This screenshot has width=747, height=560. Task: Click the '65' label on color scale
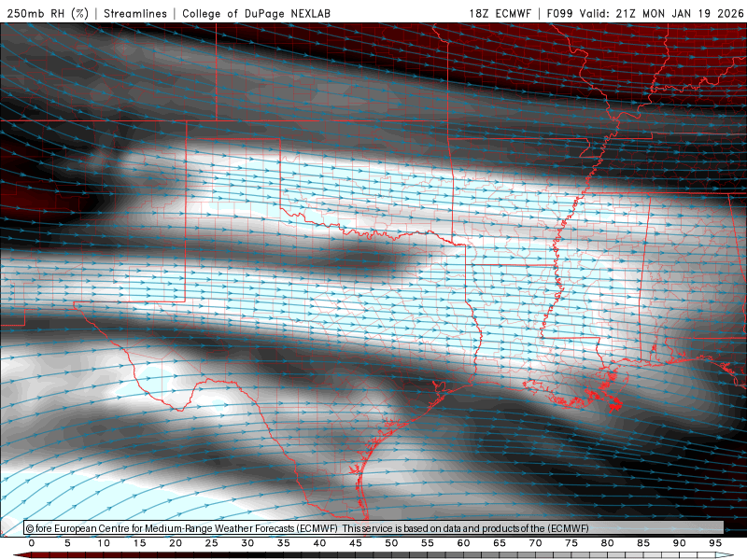tap(500, 543)
